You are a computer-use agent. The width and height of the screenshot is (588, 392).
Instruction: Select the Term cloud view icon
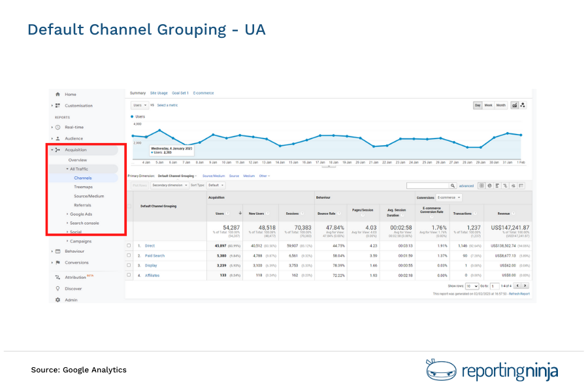pos(513,186)
